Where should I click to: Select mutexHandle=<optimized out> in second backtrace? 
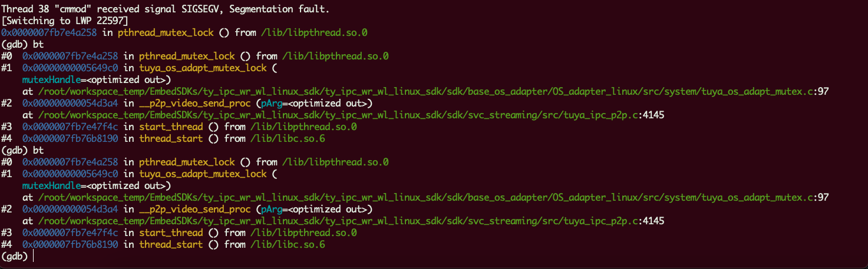[96, 186]
